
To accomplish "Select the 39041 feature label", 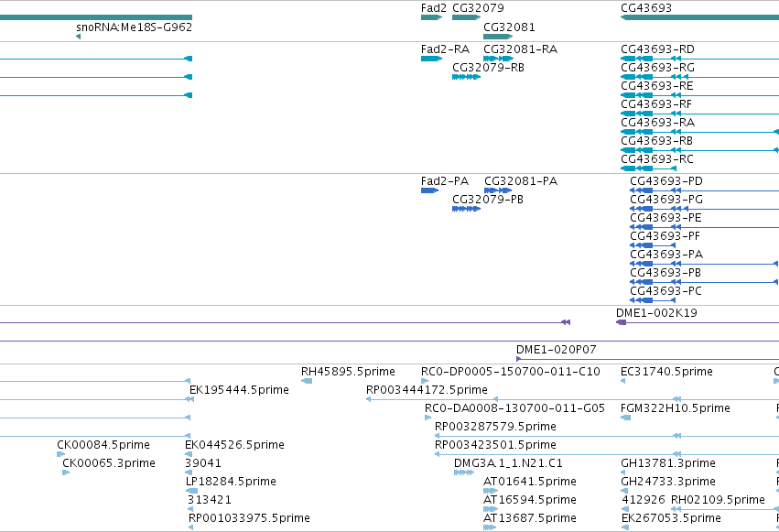I will (203, 463).
